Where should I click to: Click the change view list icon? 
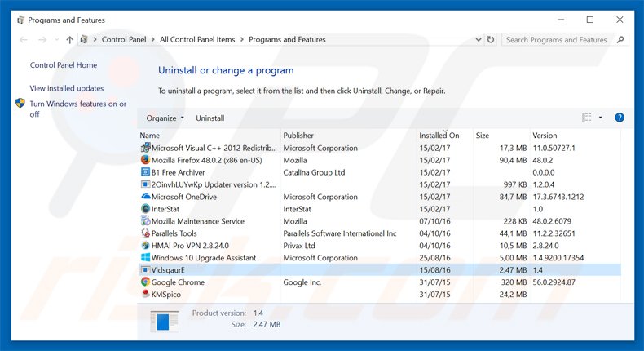[587, 118]
